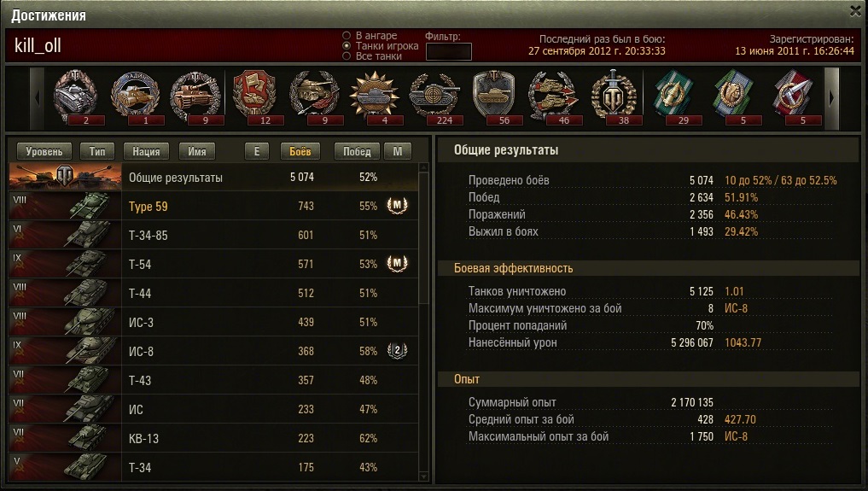Select the green ribbon medal showing 29
The height and width of the screenshot is (491, 868).
[673, 96]
